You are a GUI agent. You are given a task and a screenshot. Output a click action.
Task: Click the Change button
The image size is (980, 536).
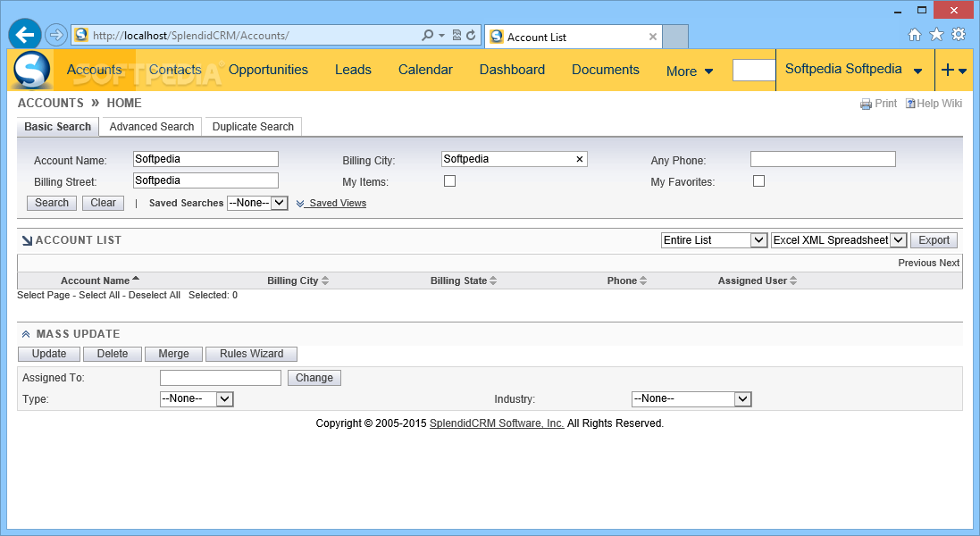tap(314, 378)
